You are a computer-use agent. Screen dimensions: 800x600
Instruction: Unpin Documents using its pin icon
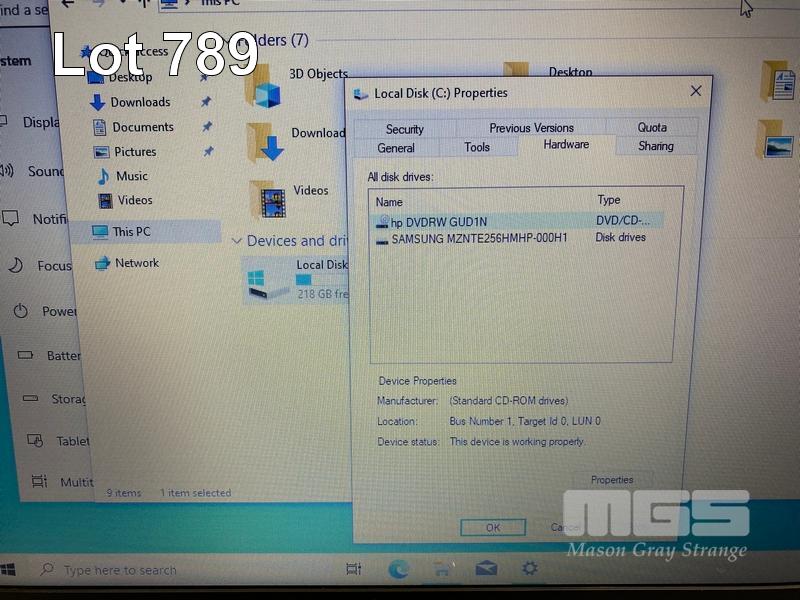(x=207, y=127)
